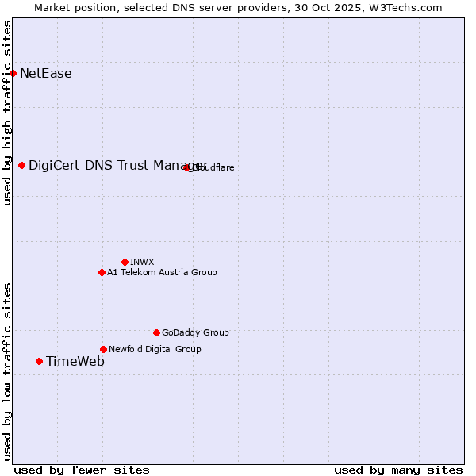476x476 pixels.
Task: Click the 'used by fewer sites' axis label
Action: tap(82, 470)
